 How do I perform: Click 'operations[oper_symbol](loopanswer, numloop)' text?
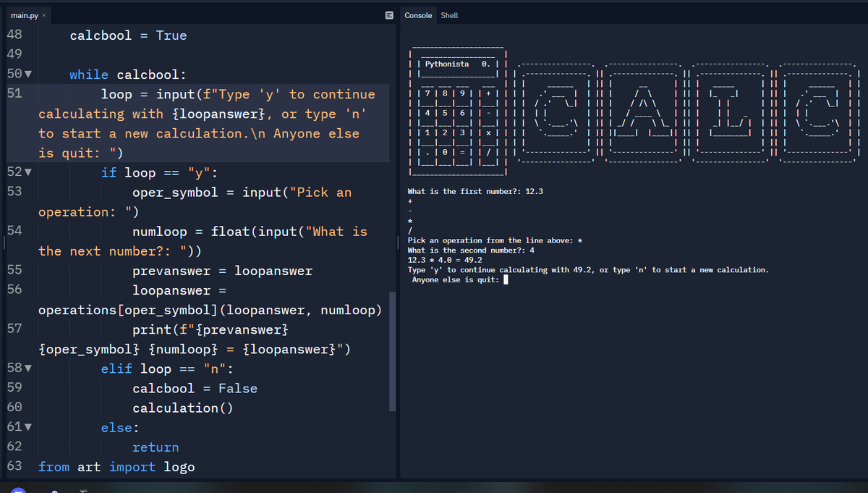[x=210, y=311]
